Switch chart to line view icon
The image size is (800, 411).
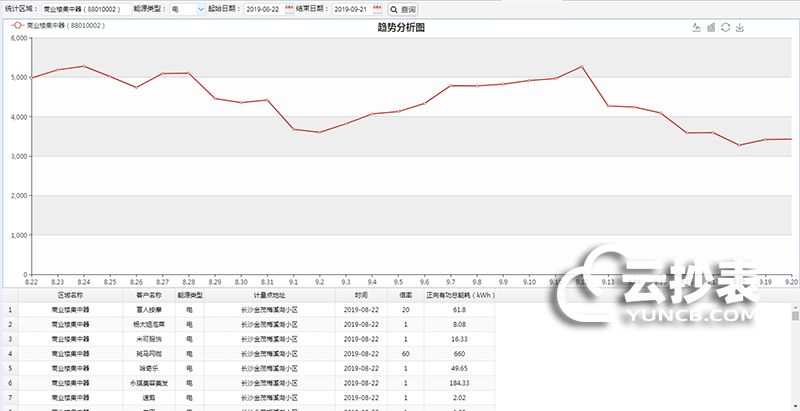(x=696, y=28)
